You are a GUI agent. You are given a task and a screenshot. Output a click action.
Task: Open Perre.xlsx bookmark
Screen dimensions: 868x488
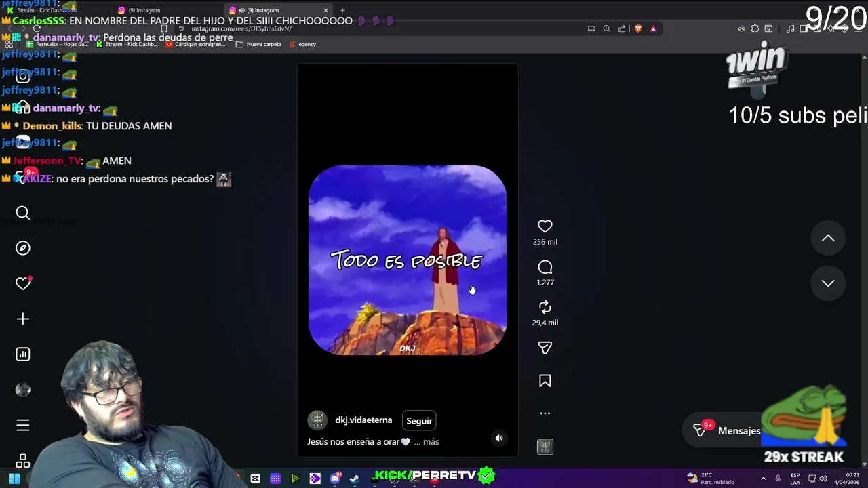click(x=58, y=44)
